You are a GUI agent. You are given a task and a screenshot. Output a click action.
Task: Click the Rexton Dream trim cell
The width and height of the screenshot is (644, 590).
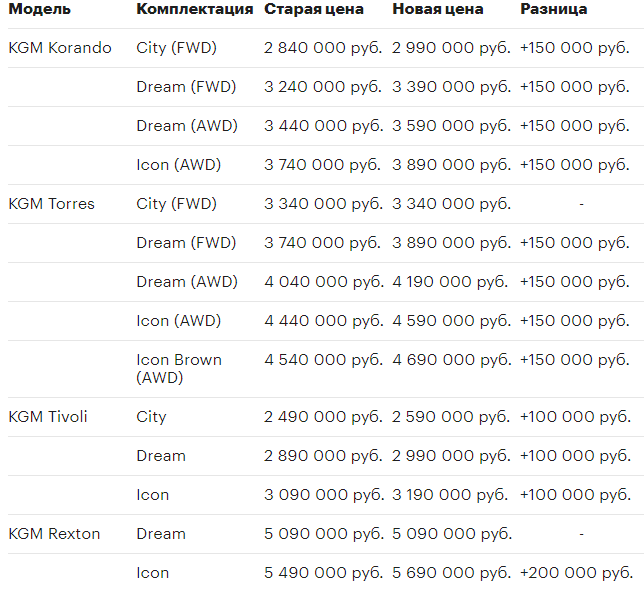point(161,534)
